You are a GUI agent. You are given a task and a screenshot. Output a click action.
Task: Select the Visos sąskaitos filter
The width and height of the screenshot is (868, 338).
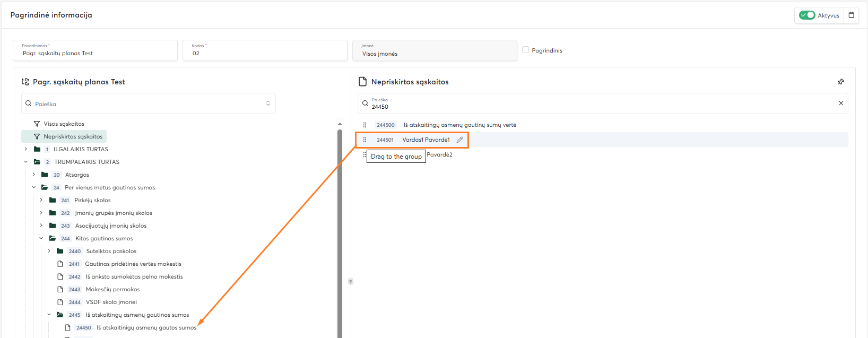(64, 124)
